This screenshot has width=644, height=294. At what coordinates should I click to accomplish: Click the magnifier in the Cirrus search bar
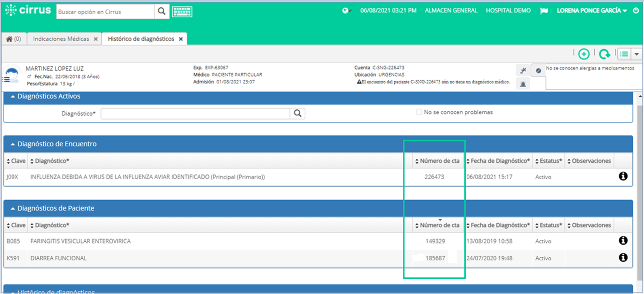pos(162,11)
